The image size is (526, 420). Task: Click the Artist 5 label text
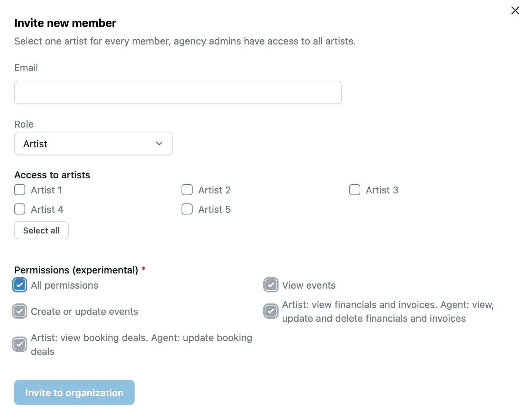[214, 209]
